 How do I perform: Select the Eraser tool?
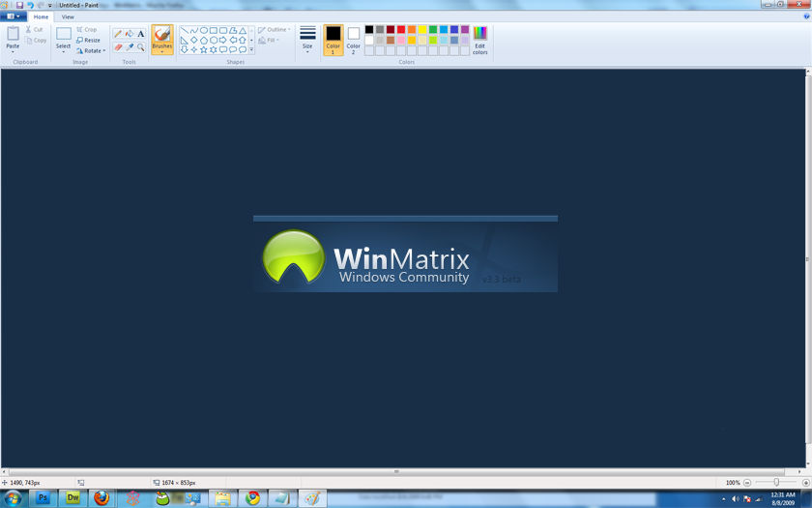point(118,47)
